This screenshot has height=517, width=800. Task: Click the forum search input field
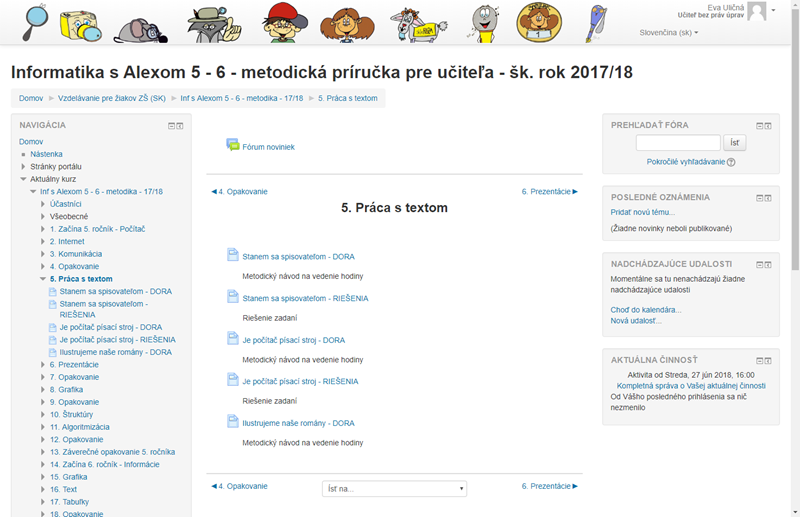[678, 143]
